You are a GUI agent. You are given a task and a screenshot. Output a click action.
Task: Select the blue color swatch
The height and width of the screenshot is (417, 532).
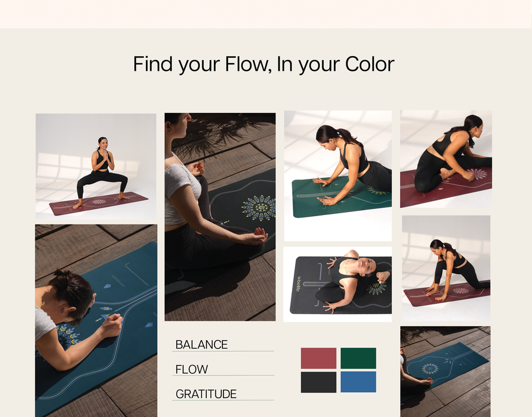[358, 382]
